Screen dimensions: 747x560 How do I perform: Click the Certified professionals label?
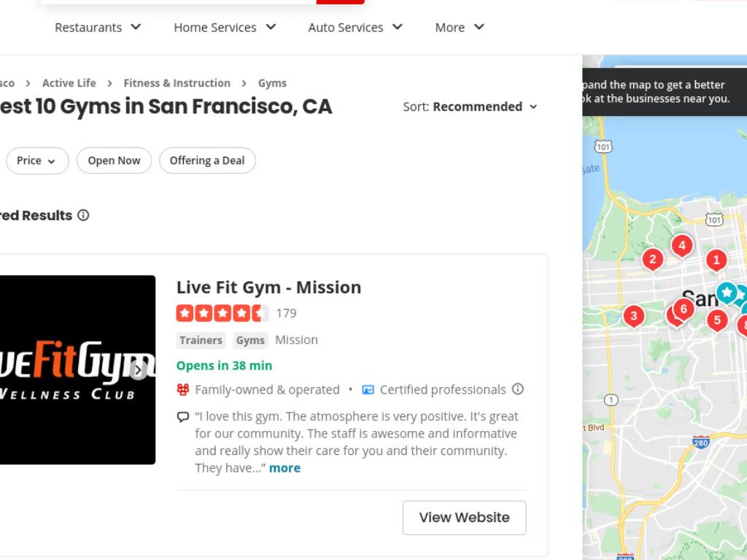tap(443, 389)
